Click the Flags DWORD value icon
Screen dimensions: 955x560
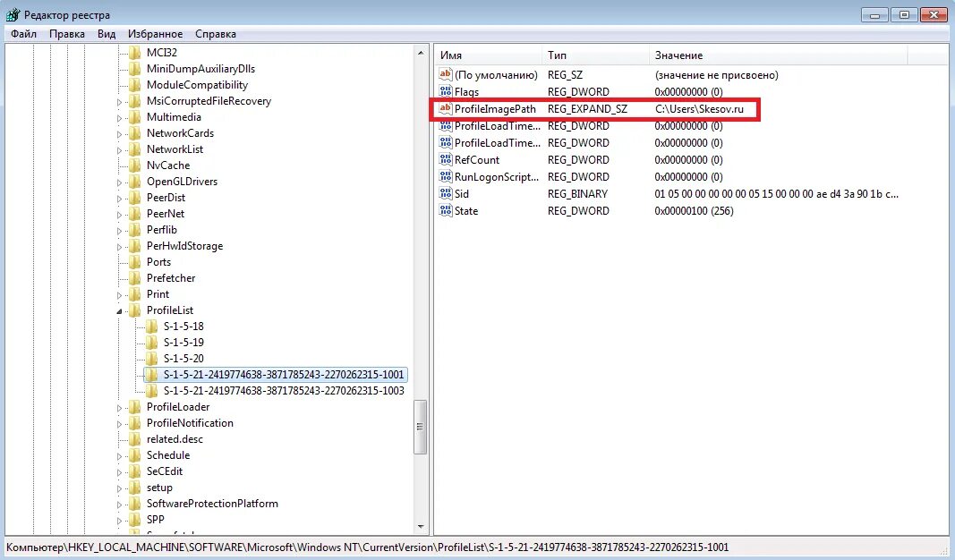[x=445, y=91]
